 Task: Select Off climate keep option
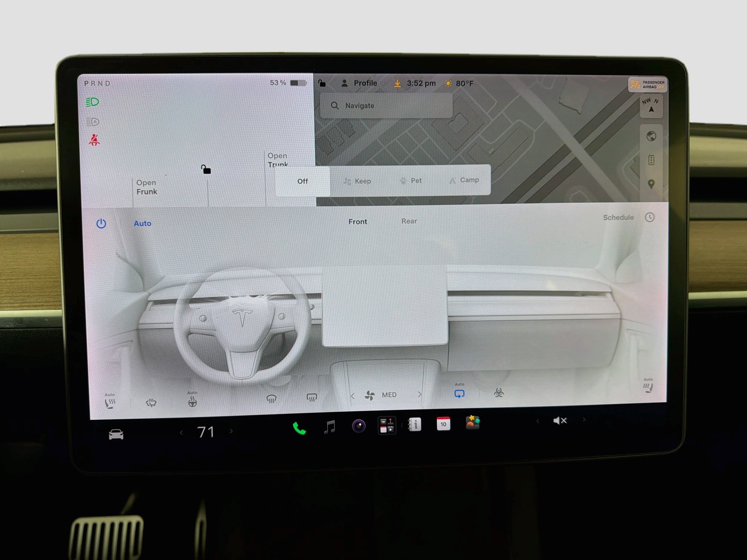(303, 181)
